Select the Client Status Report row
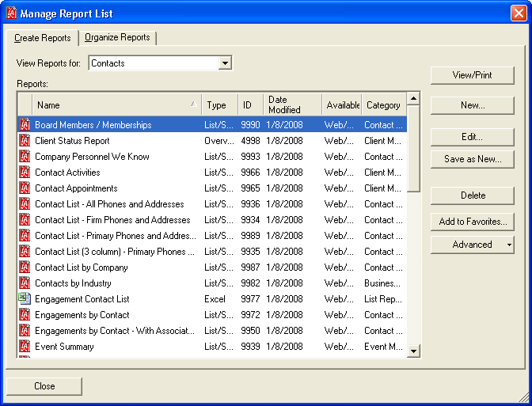 point(212,141)
